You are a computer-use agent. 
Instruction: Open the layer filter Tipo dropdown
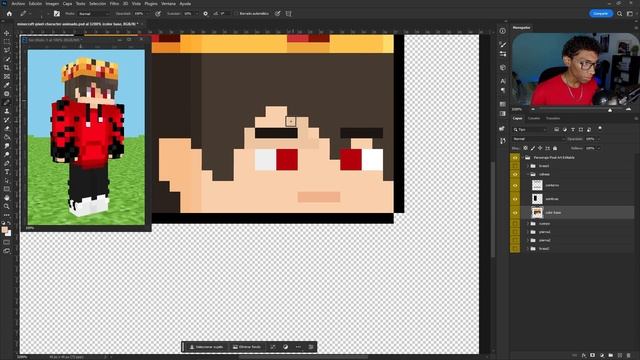tap(530, 129)
